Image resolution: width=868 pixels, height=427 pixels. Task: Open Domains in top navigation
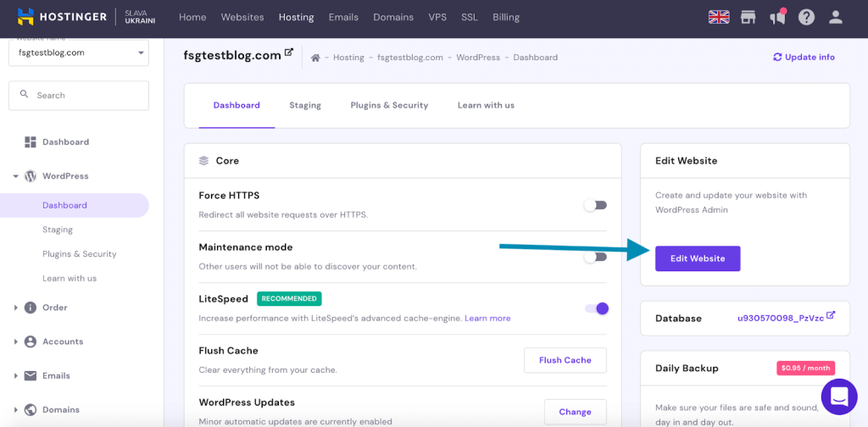(393, 17)
